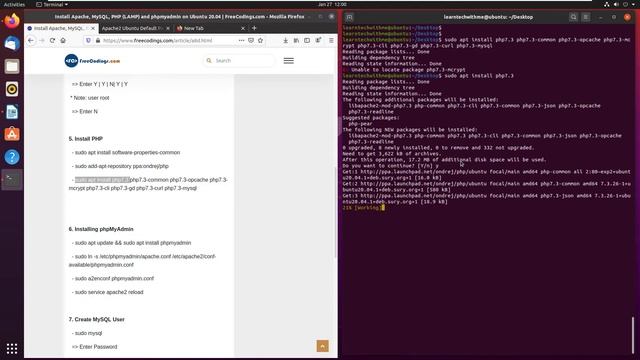Click '7. Create MySQL User' heading
640x360 pixels.
click(97, 319)
